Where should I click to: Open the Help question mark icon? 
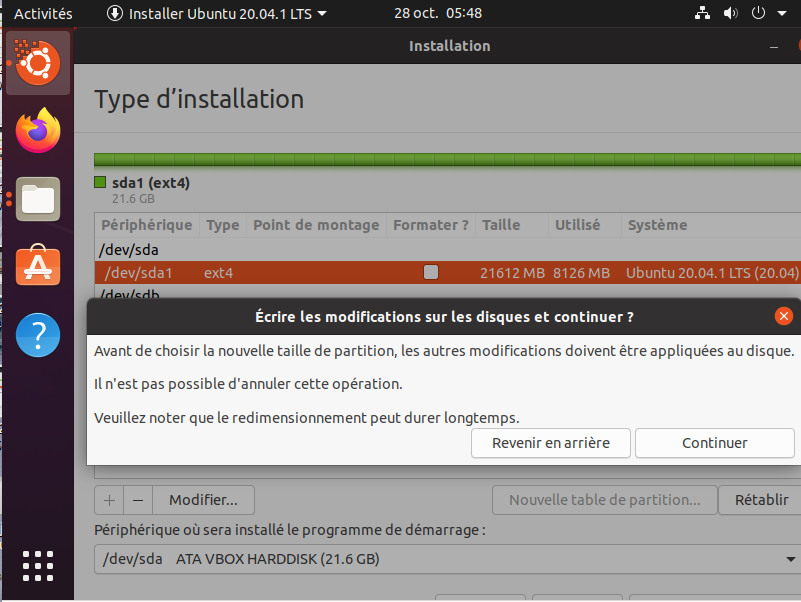[x=38, y=335]
